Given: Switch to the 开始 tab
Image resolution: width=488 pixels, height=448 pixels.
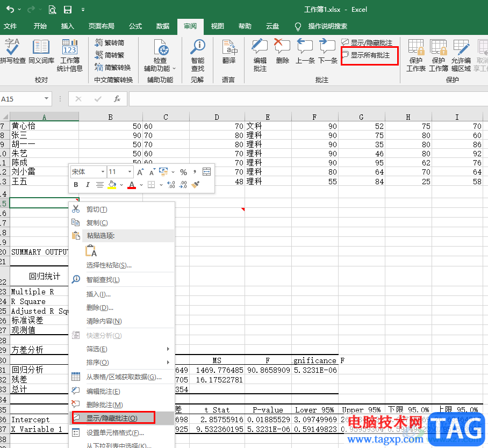Looking at the screenshot, I should pos(40,26).
